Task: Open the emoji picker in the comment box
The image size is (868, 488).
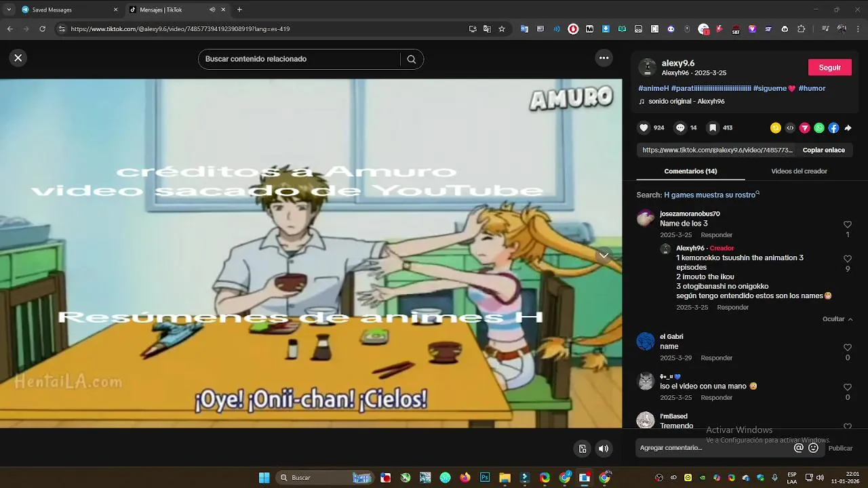Action: (x=814, y=448)
